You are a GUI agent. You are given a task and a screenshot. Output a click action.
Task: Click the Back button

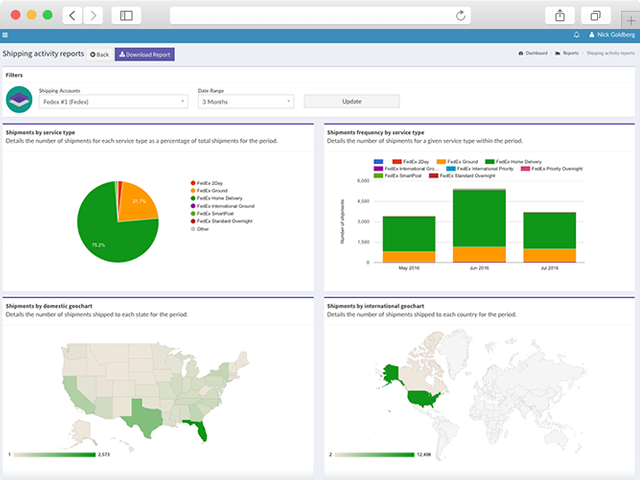click(x=100, y=54)
